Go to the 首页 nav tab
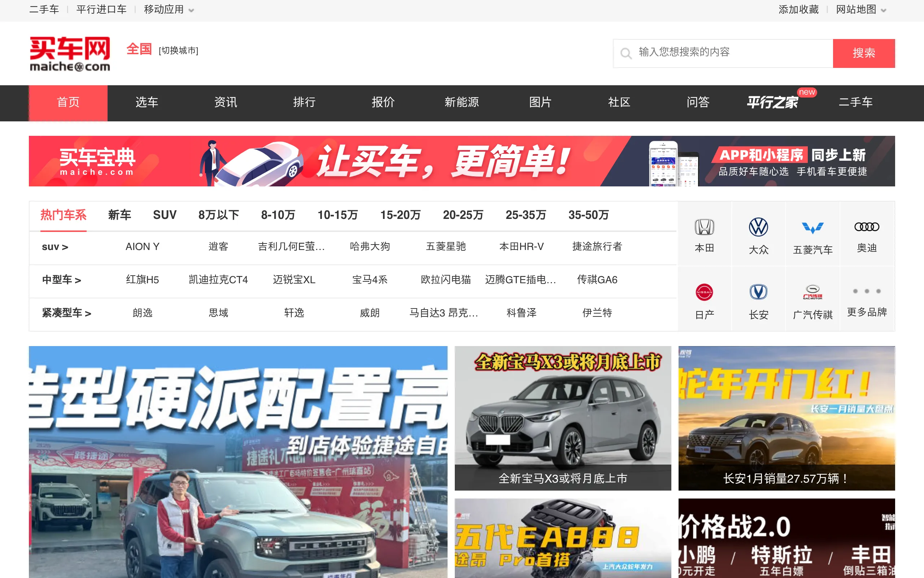Screen dimensions: 924x578 [68, 103]
